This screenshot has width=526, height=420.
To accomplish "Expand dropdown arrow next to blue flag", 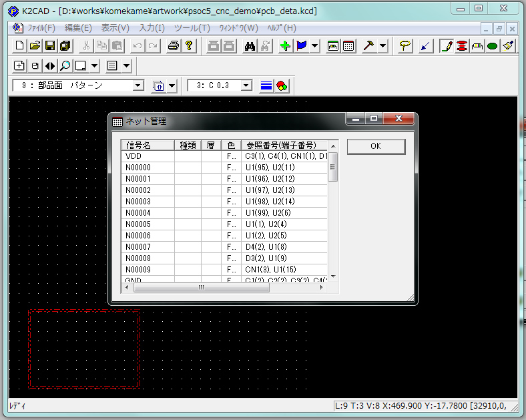I will coord(314,45).
